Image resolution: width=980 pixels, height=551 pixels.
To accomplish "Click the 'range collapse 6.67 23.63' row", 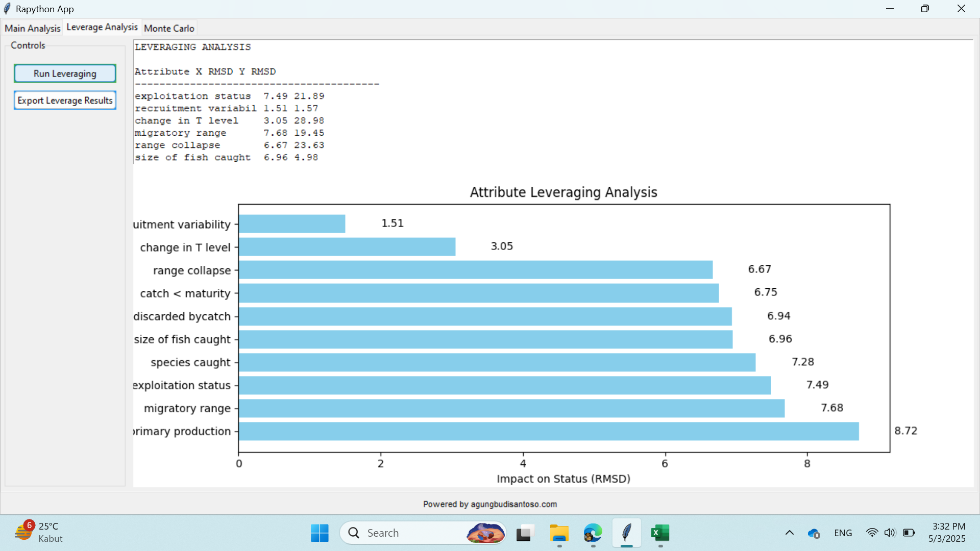I will pos(230,145).
